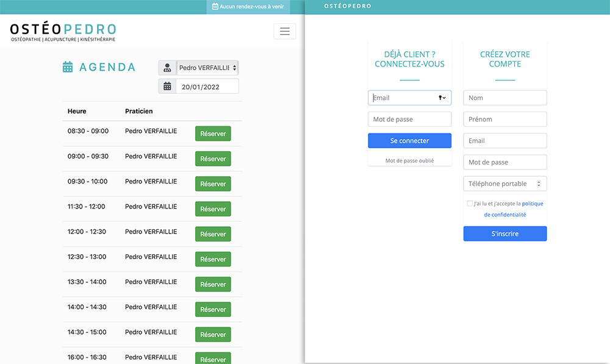
Task: Open the 'Mot de passe oublié' link
Action: 409,160
